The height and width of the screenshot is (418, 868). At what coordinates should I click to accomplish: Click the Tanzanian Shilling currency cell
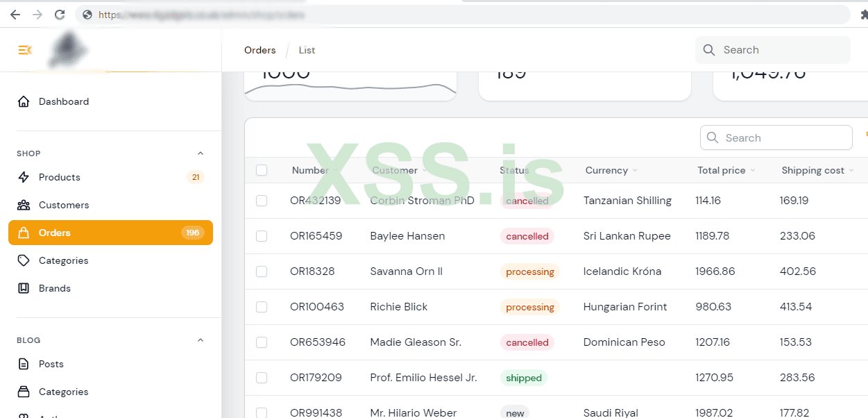(x=627, y=201)
